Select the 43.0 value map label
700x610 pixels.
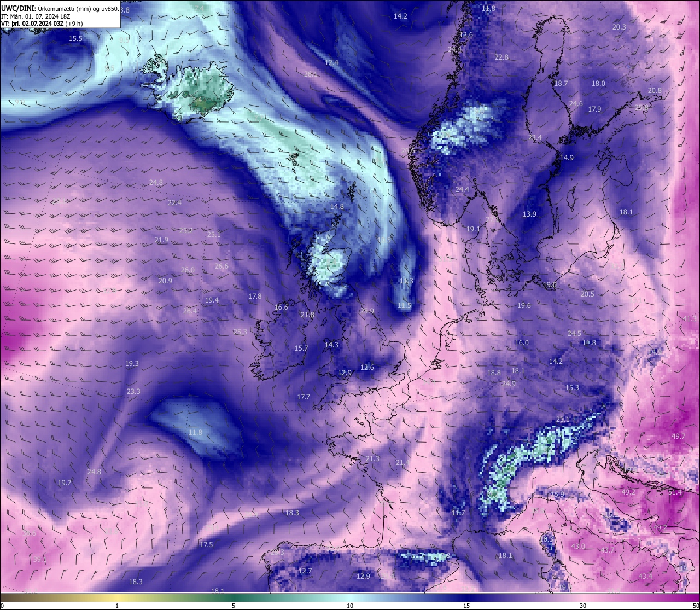tap(578, 546)
